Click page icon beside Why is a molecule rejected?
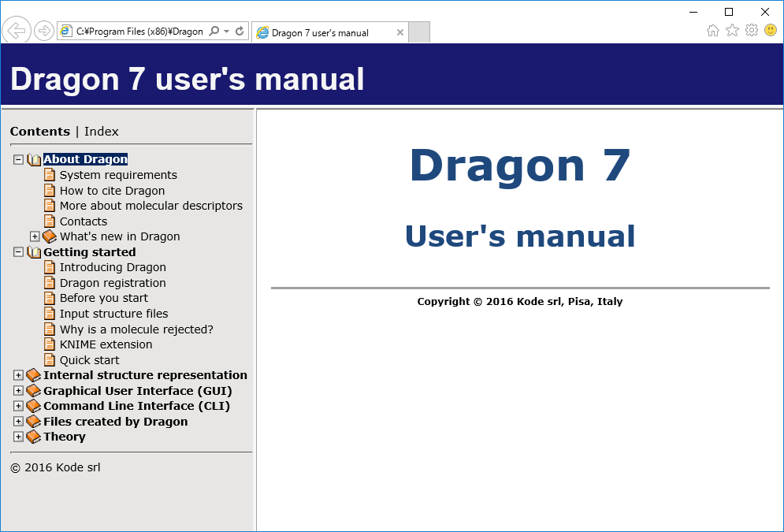The height and width of the screenshot is (532, 784). 50,329
